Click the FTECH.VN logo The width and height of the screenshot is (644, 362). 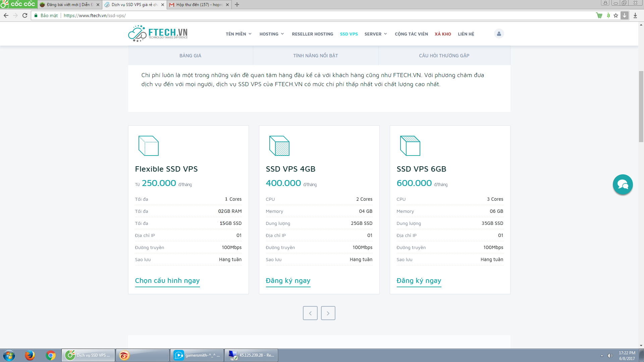[158, 34]
